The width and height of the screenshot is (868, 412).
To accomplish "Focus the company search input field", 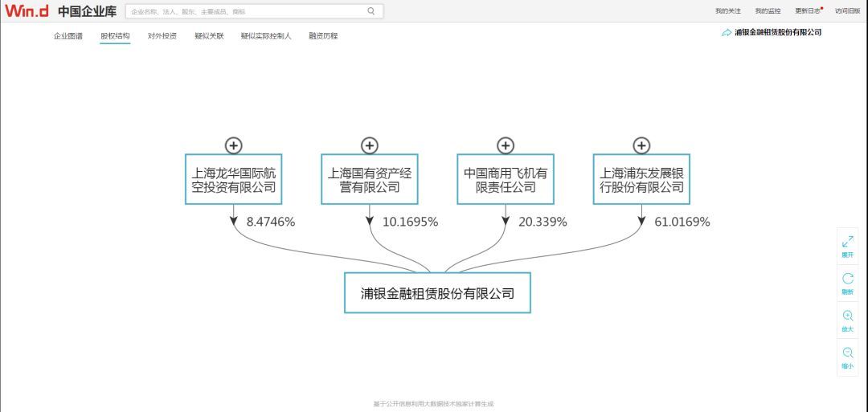I will point(254,11).
